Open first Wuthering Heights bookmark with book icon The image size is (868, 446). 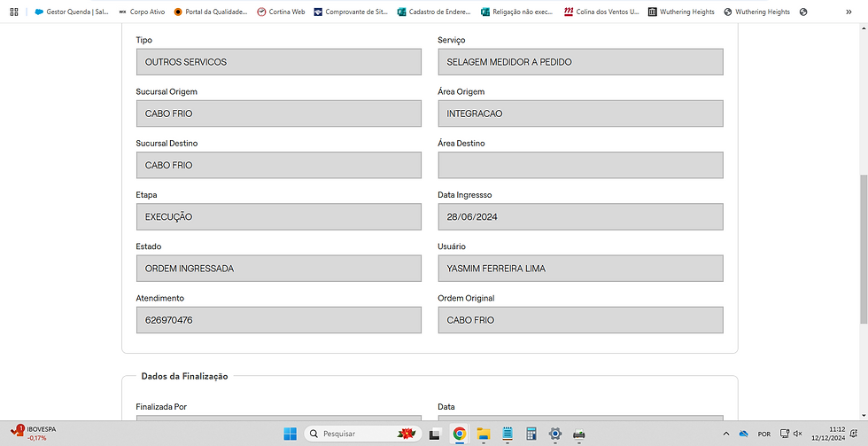(x=681, y=12)
